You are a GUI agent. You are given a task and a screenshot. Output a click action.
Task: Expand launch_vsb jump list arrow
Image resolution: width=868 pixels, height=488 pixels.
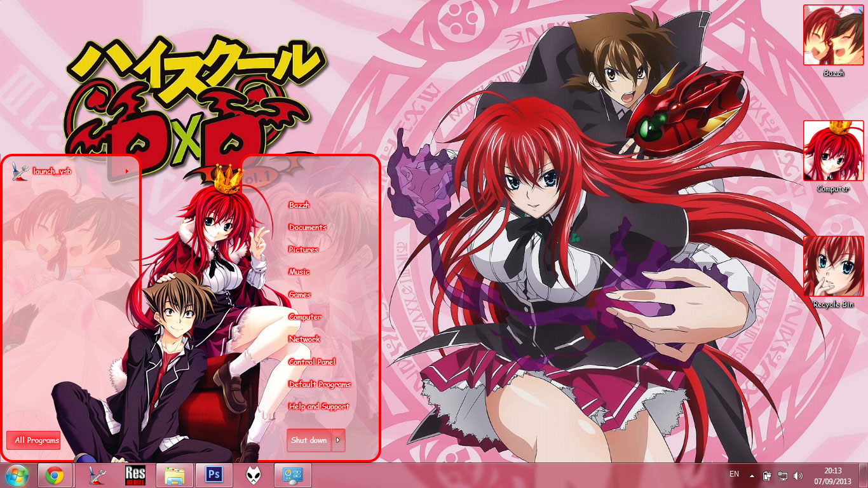click(127, 172)
